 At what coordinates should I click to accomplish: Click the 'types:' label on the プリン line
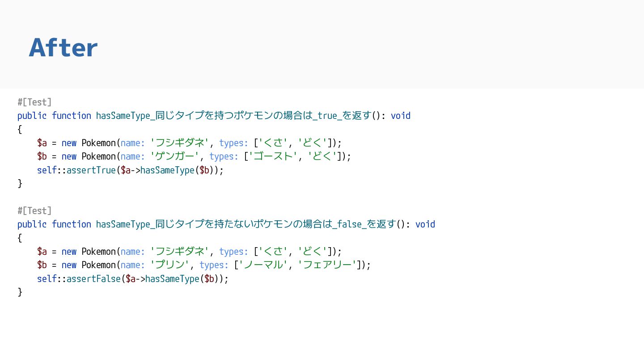214,265
